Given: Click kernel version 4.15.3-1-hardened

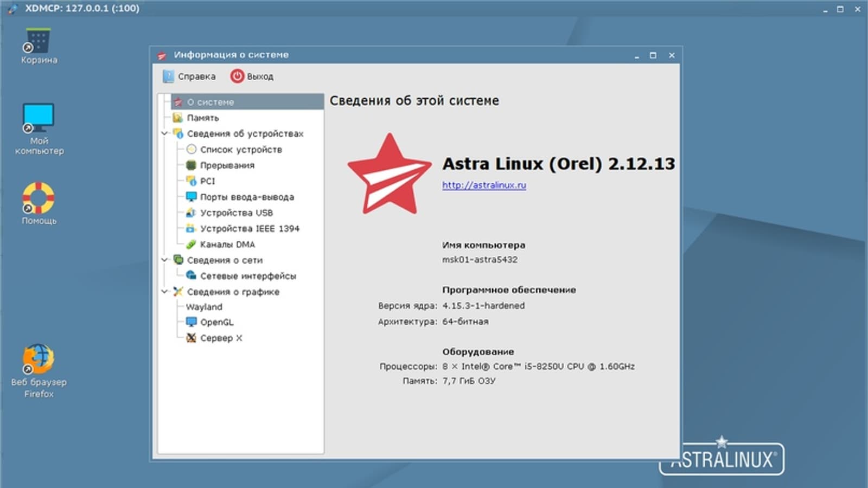Looking at the screenshot, I should coord(483,305).
